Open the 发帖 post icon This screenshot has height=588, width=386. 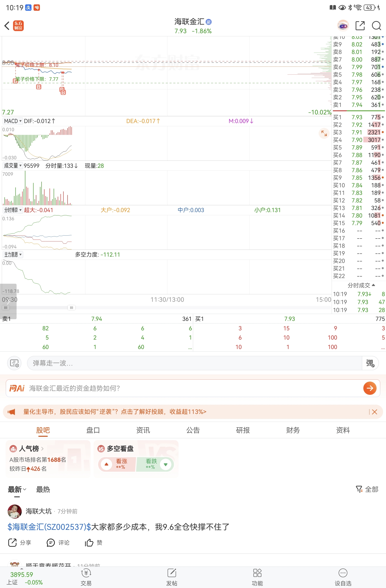(x=172, y=573)
